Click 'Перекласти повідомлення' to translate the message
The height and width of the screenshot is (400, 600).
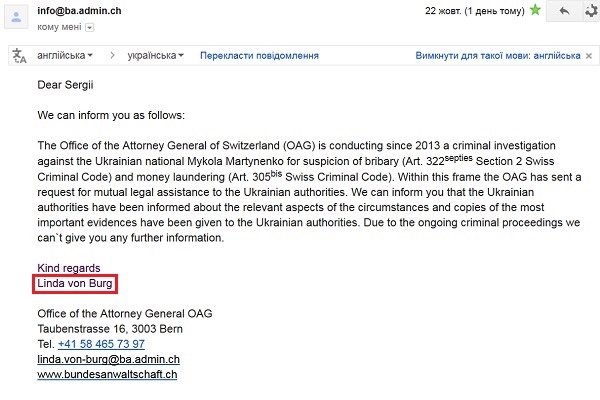tap(259, 55)
